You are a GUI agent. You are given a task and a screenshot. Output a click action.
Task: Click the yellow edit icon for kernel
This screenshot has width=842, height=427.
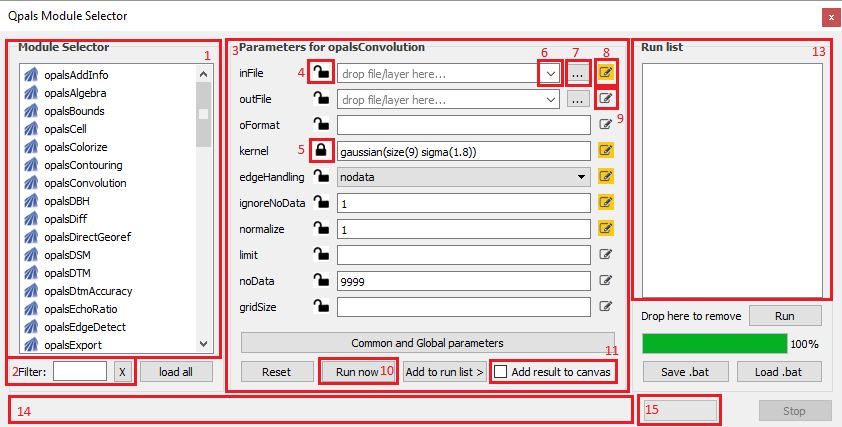[606, 151]
